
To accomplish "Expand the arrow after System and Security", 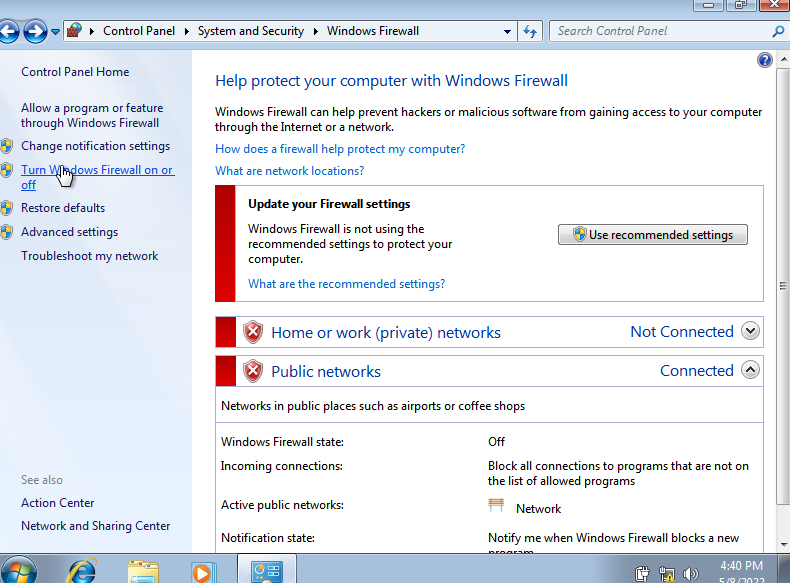I will [x=315, y=31].
